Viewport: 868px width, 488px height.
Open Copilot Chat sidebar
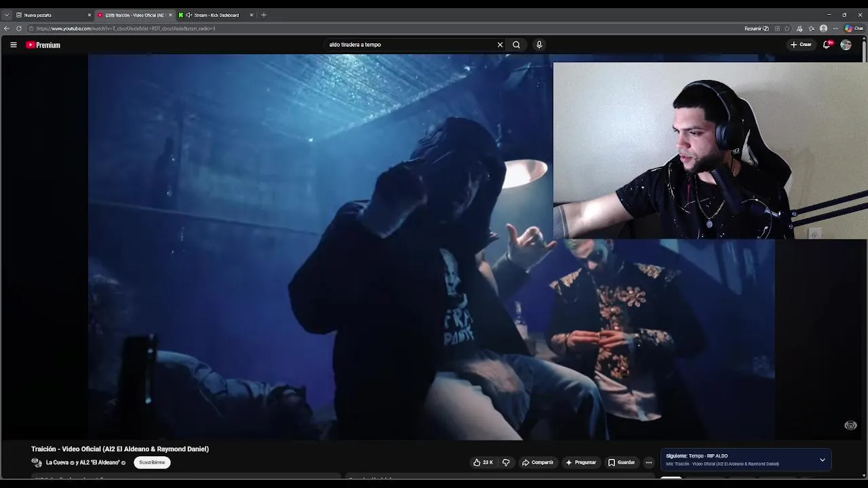click(x=853, y=28)
